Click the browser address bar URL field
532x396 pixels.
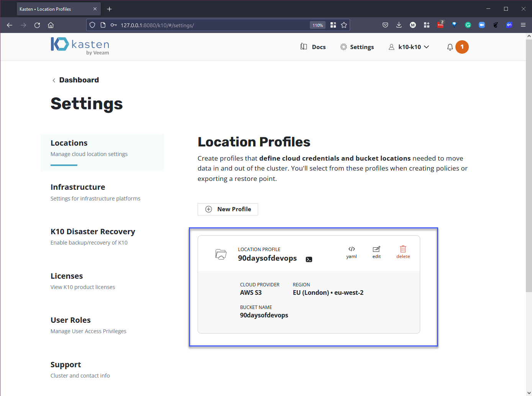(211, 25)
